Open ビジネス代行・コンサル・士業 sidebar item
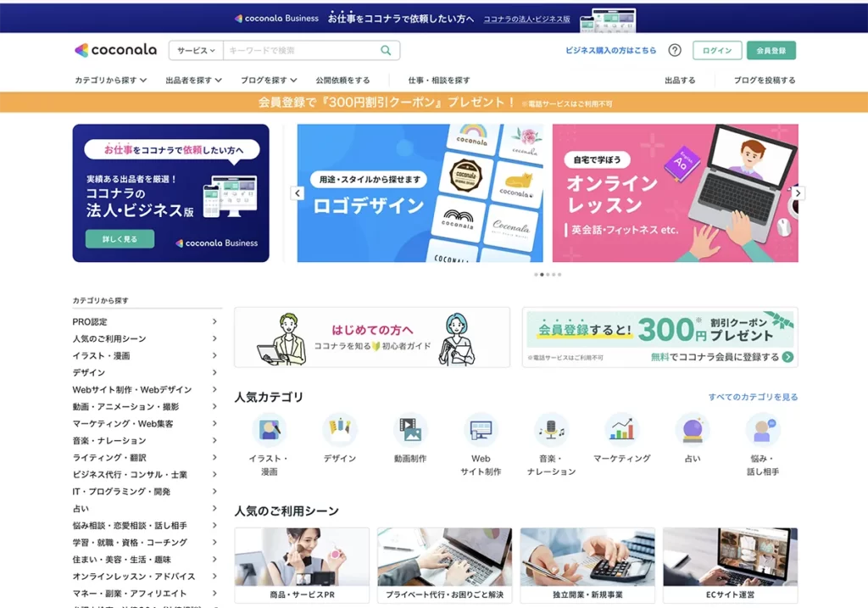 click(x=145, y=475)
